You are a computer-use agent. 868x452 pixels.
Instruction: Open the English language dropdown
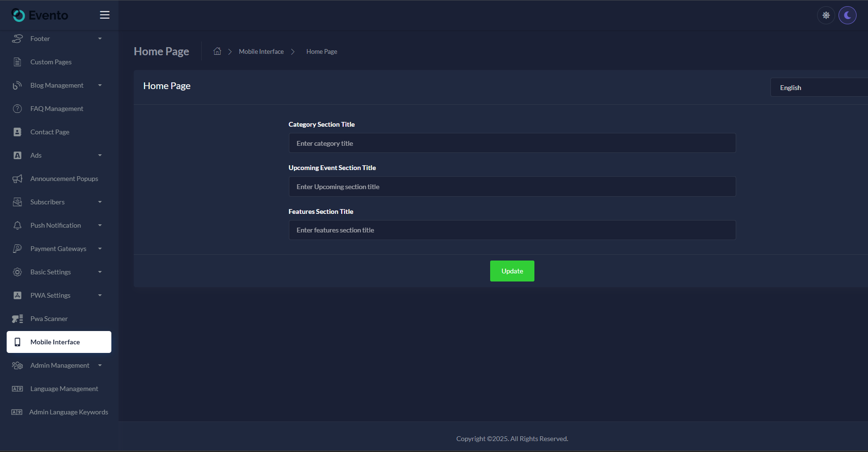click(x=819, y=87)
